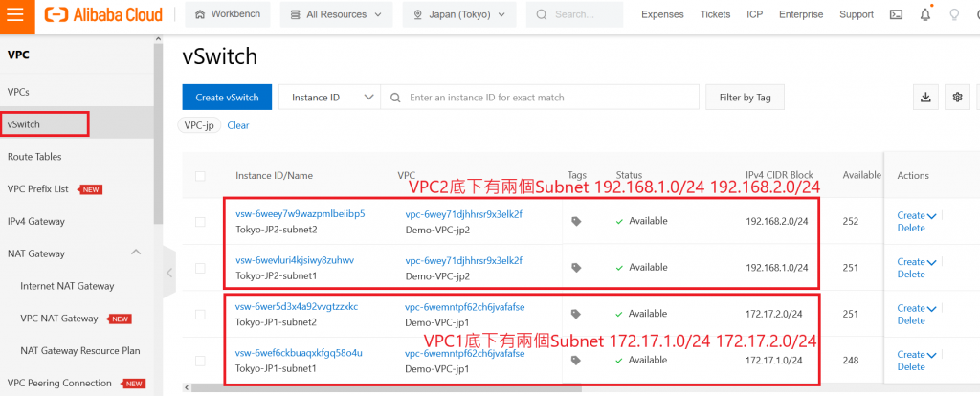Click the Create vSwitch button
Viewport: 980px width, 396px height.
(227, 98)
